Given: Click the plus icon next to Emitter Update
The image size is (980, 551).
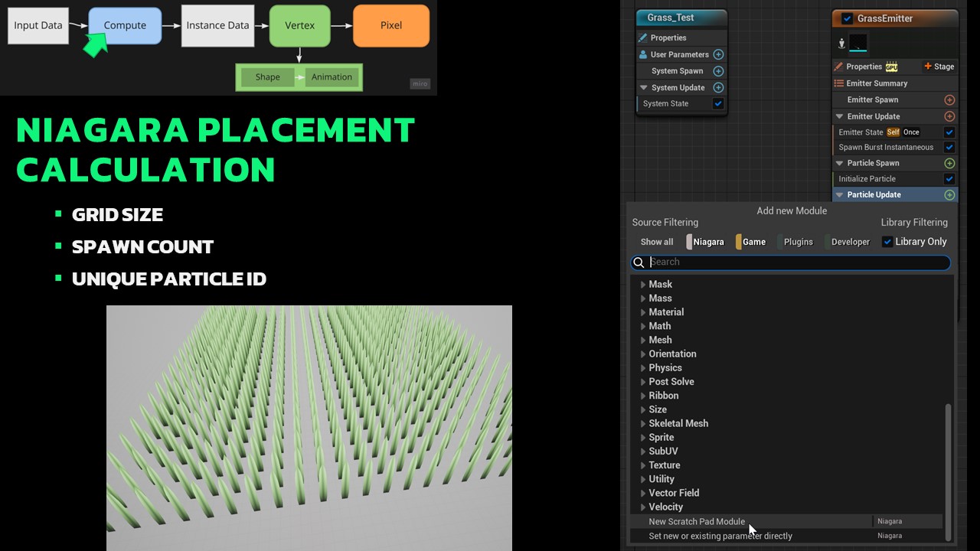Looking at the screenshot, I should pyautogui.click(x=949, y=116).
